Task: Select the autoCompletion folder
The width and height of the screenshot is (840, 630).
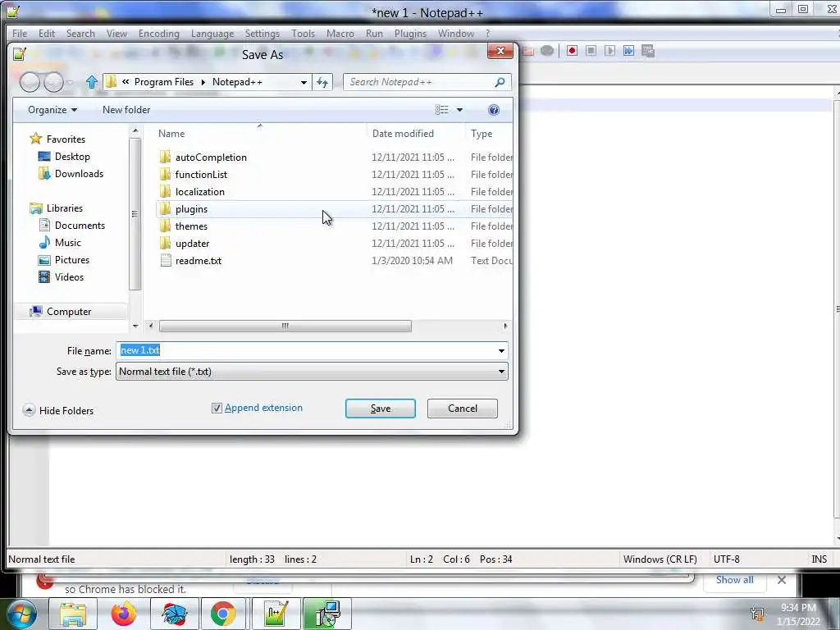Action: 211,157
